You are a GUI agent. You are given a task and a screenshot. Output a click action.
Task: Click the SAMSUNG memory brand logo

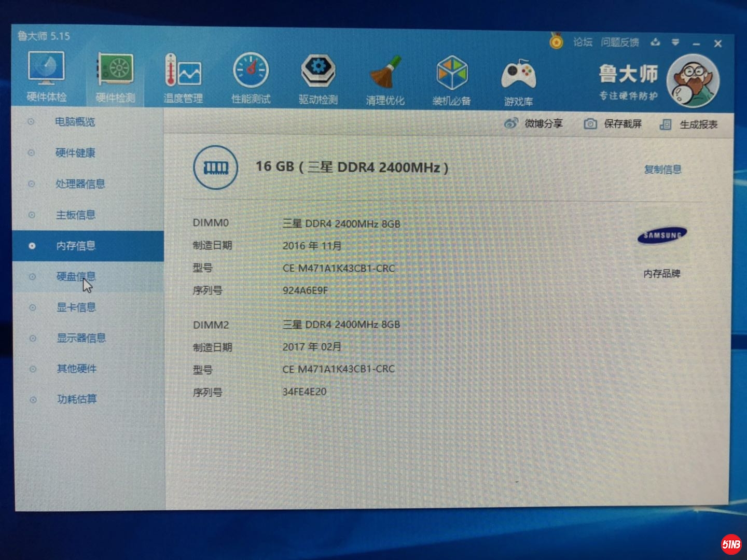662,234
